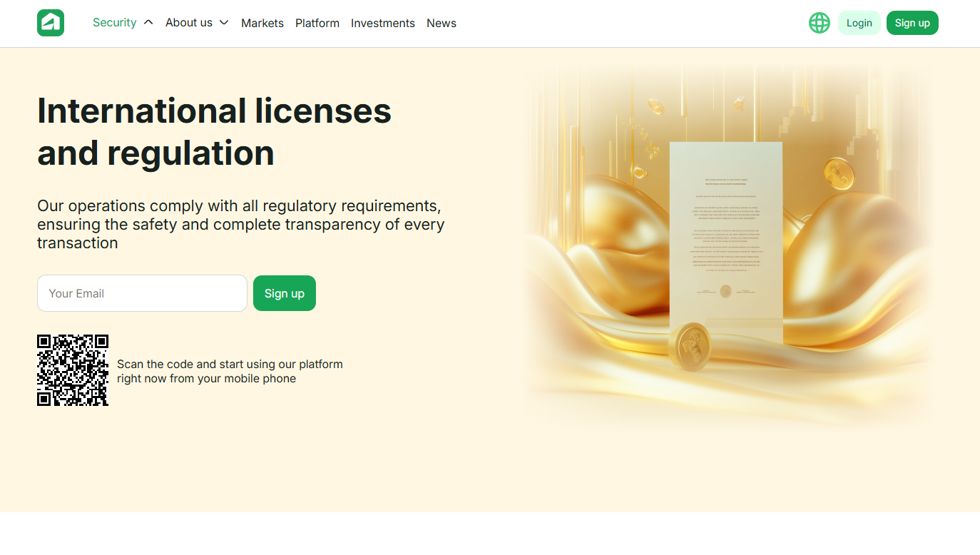Image resolution: width=980 pixels, height=555 pixels.
Task: Click the gold coin below the certificate
Action: pos(690,346)
